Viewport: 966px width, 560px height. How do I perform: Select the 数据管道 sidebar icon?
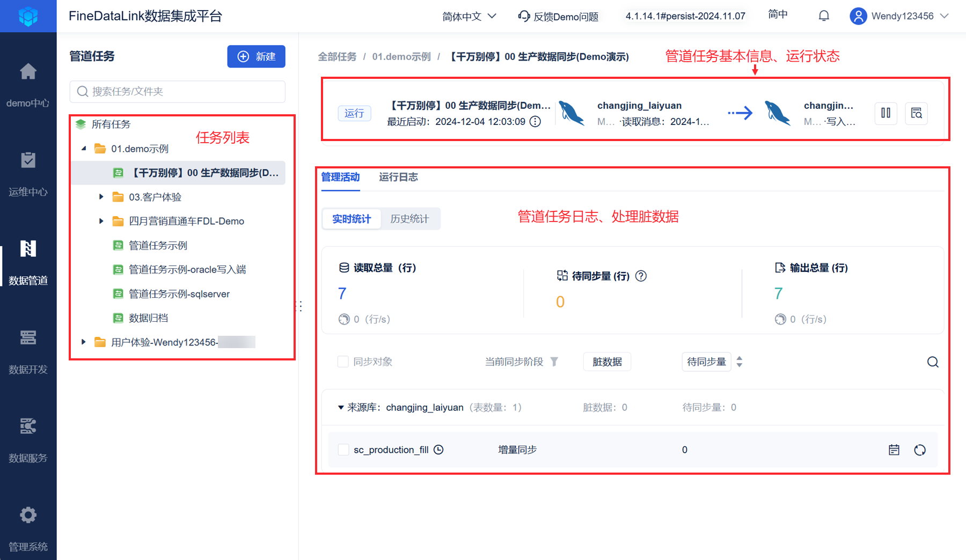[28, 248]
